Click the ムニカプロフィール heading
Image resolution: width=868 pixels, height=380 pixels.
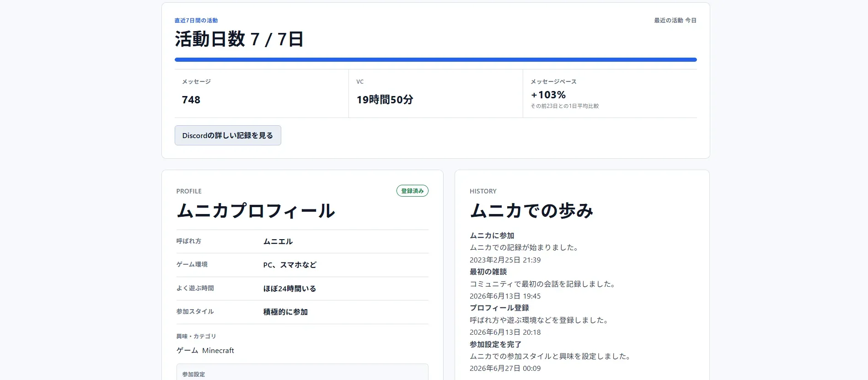[x=256, y=211]
